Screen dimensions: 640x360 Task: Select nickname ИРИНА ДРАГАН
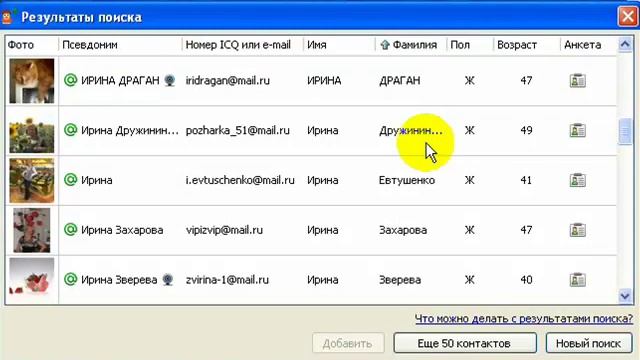coord(120,80)
